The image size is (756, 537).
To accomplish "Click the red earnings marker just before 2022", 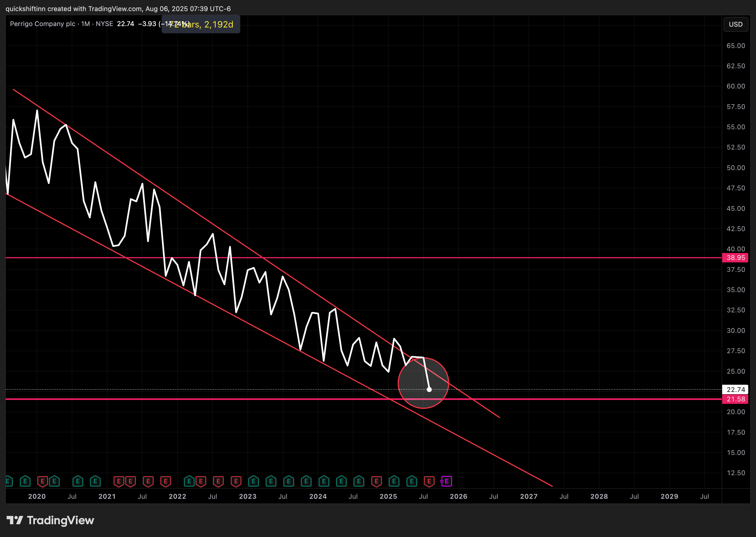I will click(x=165, y=481).
